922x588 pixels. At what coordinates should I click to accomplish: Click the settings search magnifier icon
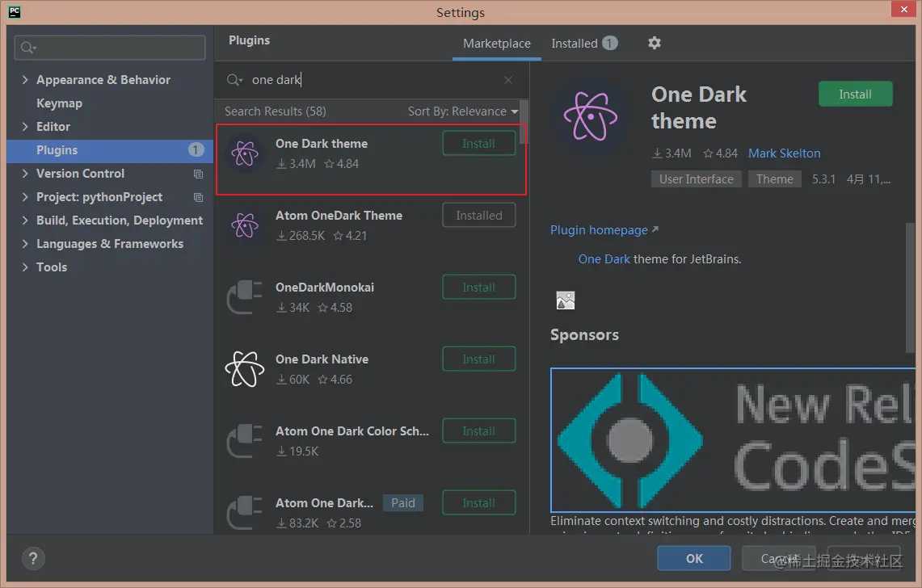pos(27,48)
